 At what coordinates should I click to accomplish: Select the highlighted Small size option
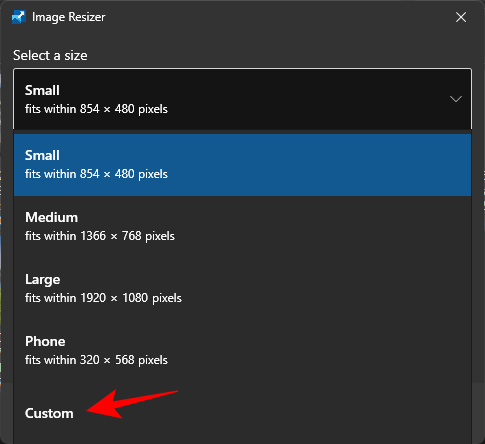pyautogui.click(x=242, y=165)
